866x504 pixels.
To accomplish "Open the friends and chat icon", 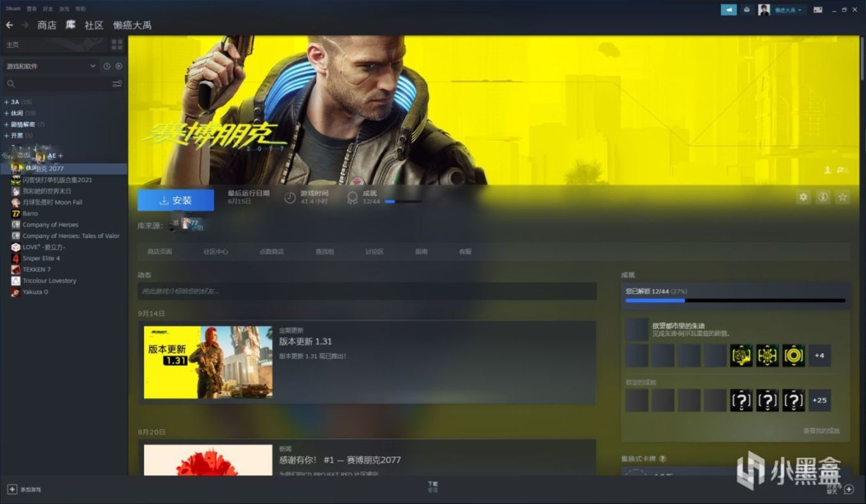I will click(x=849, y=489).
